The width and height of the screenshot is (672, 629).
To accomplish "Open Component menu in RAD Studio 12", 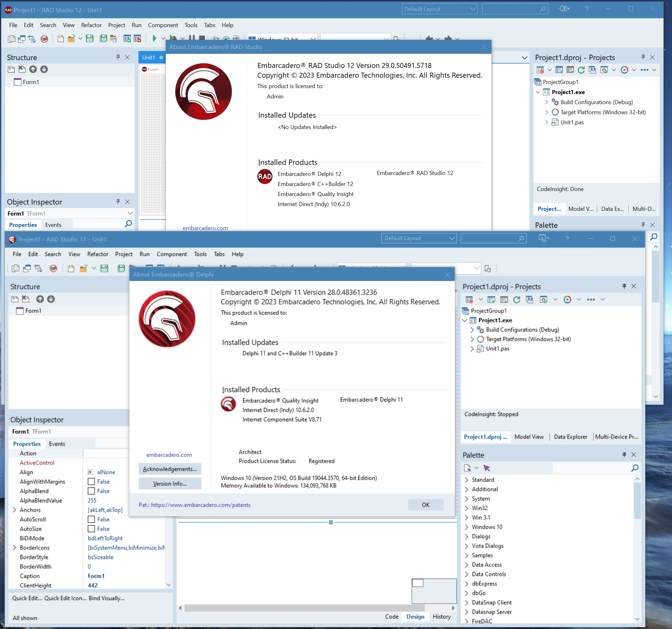I will (163, 25).
